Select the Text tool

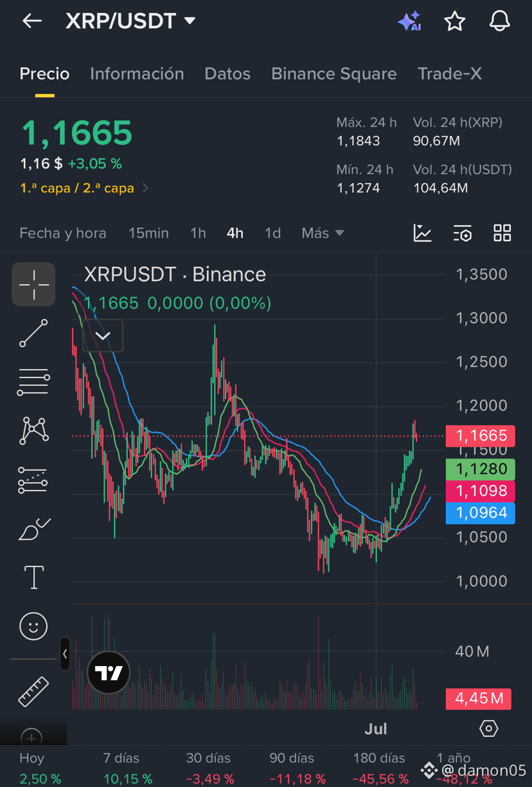coord(33,577)
